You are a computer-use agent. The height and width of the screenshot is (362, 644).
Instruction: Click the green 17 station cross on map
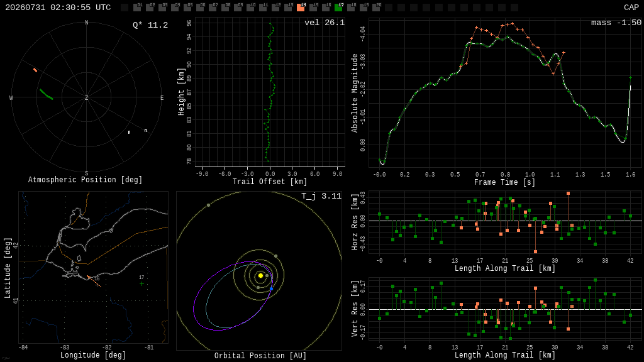pyautogui.click(x=142, y=283)
